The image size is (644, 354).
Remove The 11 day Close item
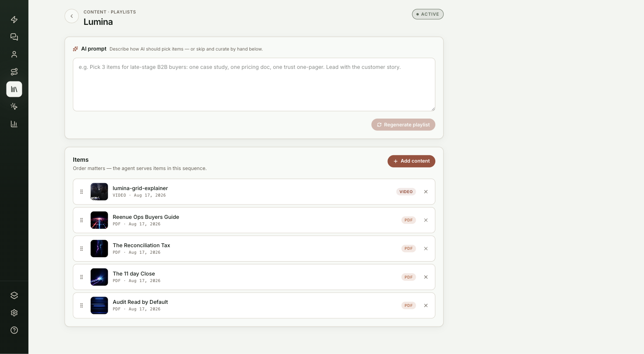pos(426,277)
